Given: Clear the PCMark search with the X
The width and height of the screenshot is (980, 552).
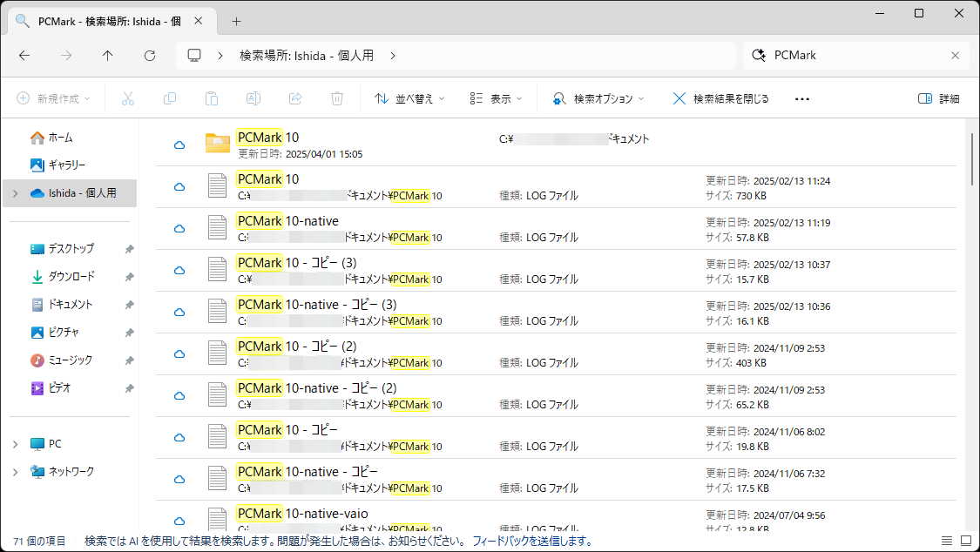Looking at the screenshot, I should tap(955, 55).
